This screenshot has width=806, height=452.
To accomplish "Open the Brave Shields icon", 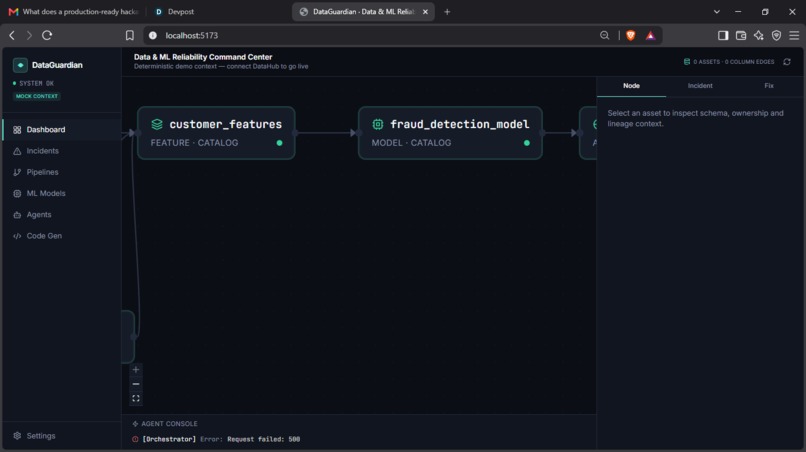I will pyautogui.click(x=631, y=35).
